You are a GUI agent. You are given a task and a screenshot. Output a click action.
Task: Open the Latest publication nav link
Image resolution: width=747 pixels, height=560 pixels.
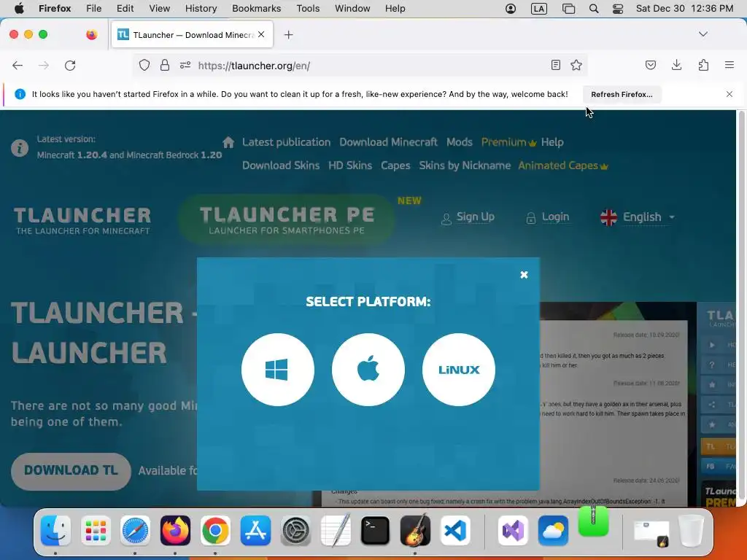[x=286, y=142]
